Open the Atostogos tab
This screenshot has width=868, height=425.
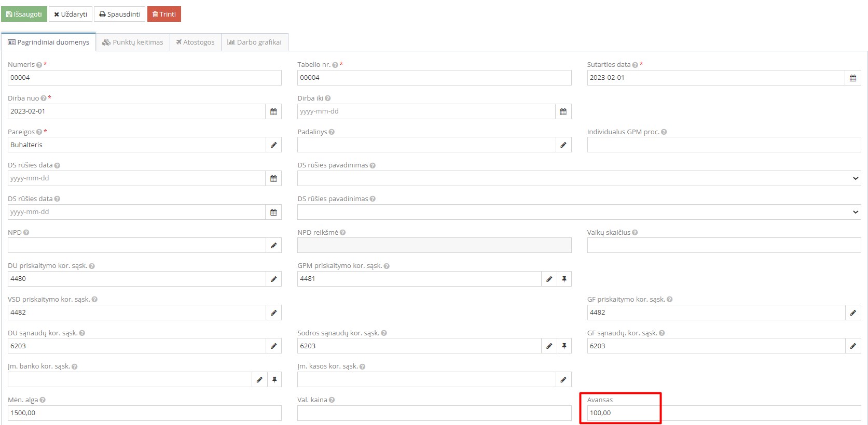point(195,42)
